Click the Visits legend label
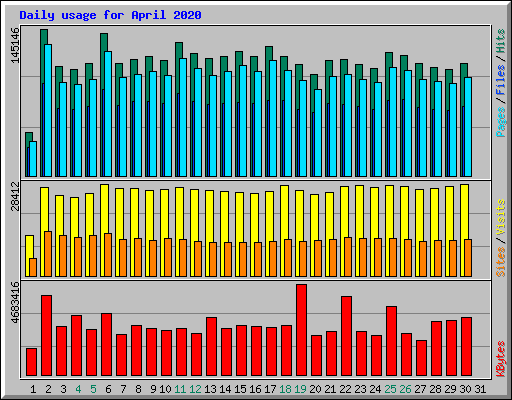Viewport: 512px width, 400px height. click(501, 217)
